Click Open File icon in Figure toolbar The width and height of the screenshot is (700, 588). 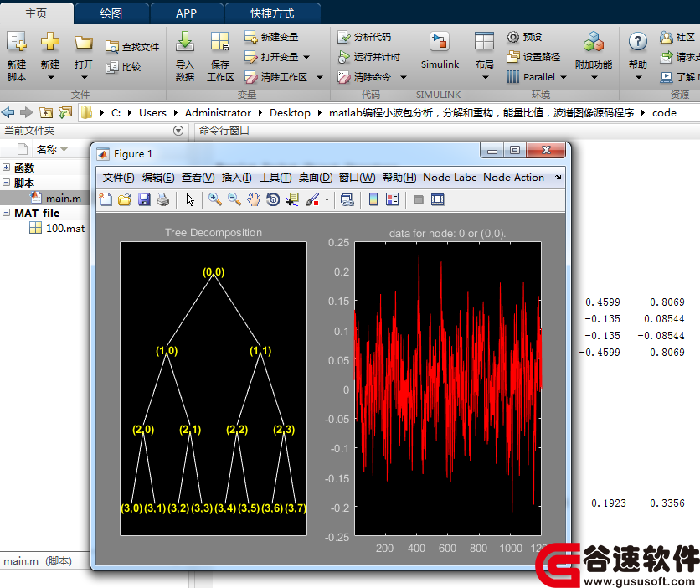(125, 199)
